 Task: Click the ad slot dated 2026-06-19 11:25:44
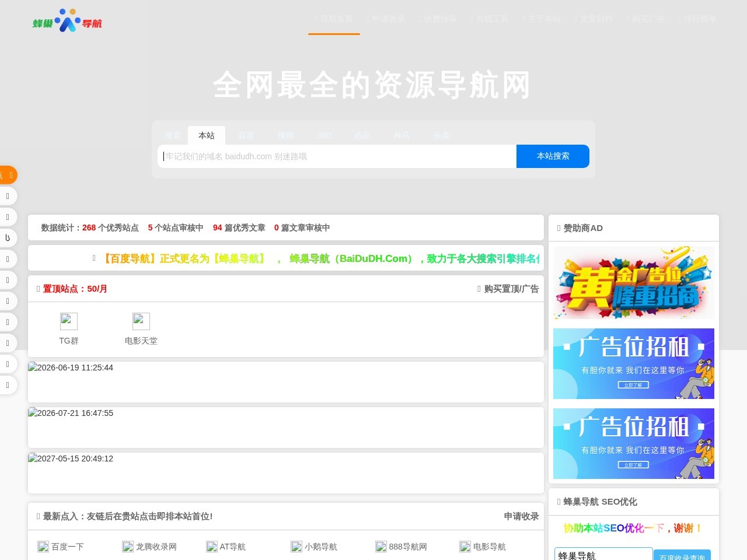click(x=286, y=382)
